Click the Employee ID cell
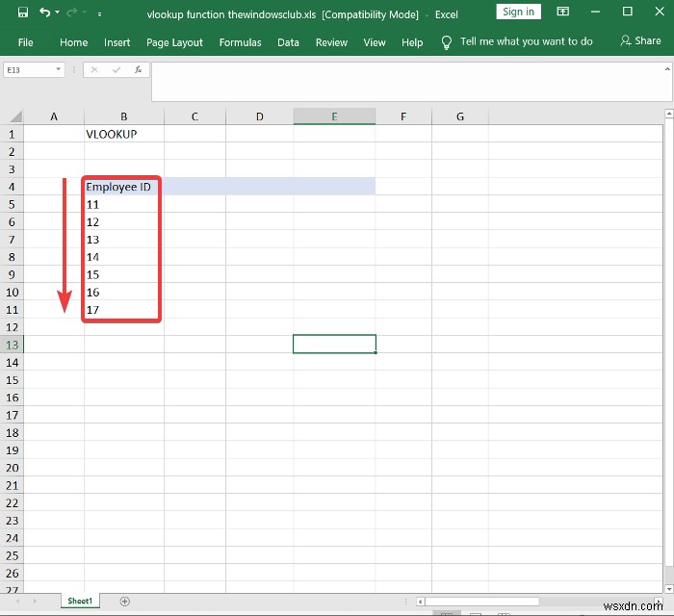 coord(124,187)
